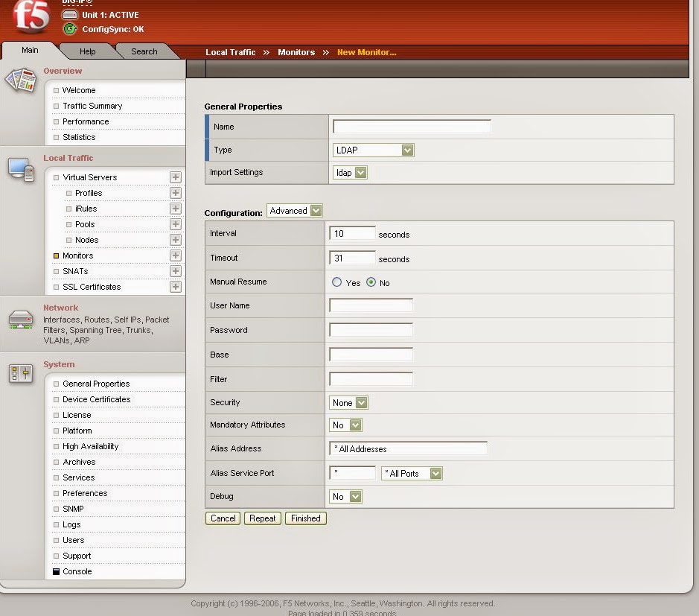Click the Unit 1 ACTIVE device icon
Image resolution: width=699 pixels, height=616 pixels.
pyautogui.click(x=69, y=15)
